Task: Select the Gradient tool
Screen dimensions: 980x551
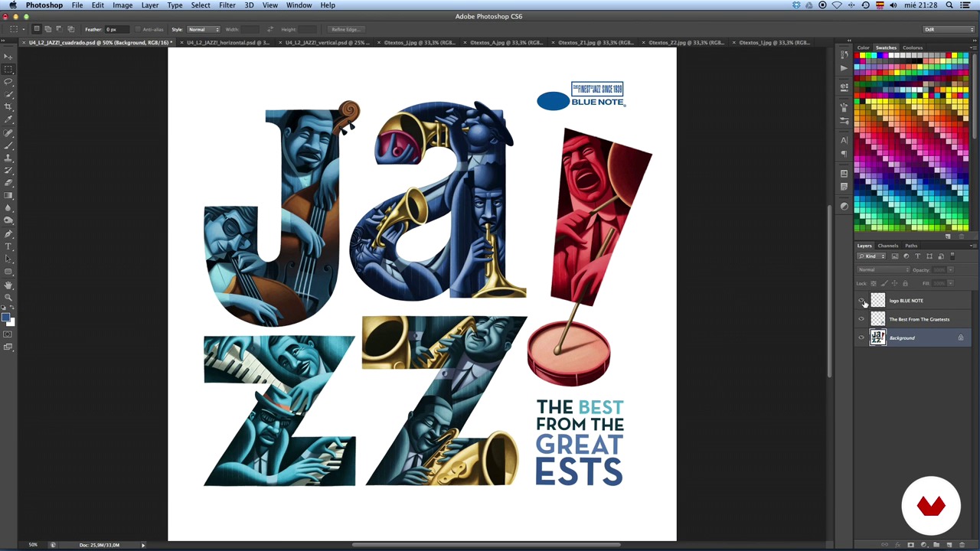Action: pyautogui.click(x=8, y=195)
